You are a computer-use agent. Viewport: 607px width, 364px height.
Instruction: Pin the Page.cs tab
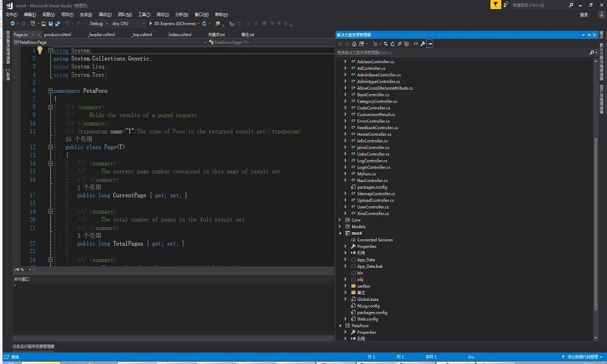[33, 35]
